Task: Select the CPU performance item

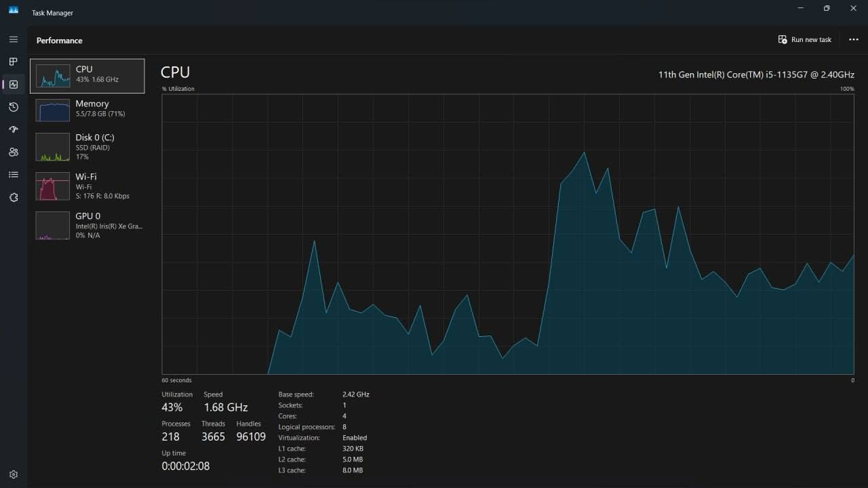Action: pos(87,75)
